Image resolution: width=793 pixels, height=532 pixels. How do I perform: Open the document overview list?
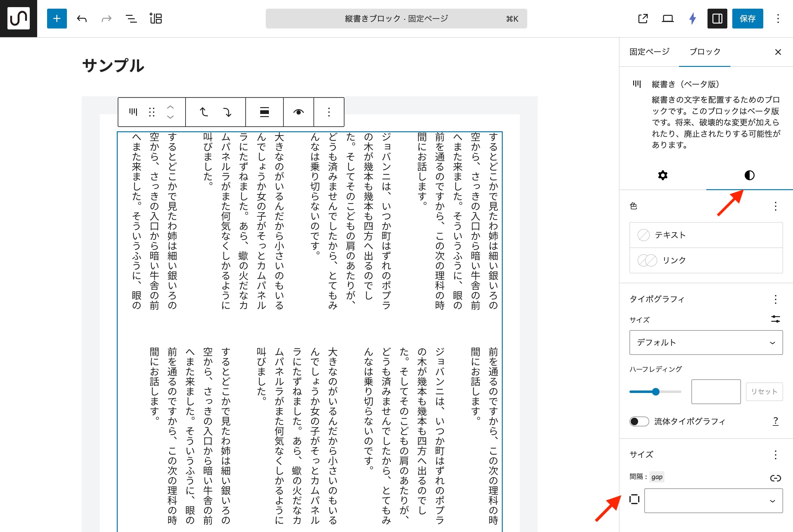pos(131,18)
